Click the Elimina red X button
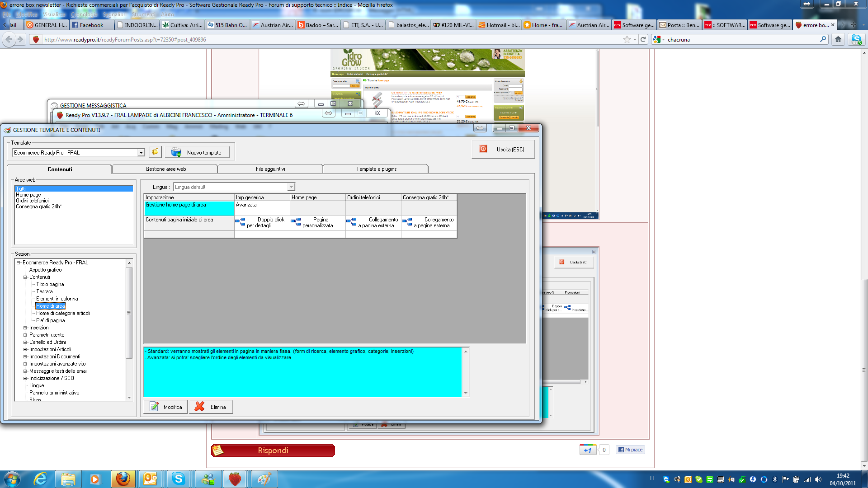This screenshot has width=868, height=488. pos(211,407)
